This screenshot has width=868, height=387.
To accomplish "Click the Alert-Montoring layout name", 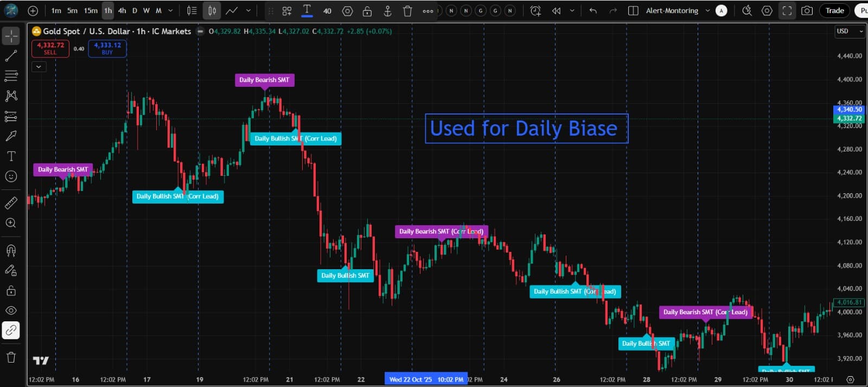I will click(x=672, y=10).
